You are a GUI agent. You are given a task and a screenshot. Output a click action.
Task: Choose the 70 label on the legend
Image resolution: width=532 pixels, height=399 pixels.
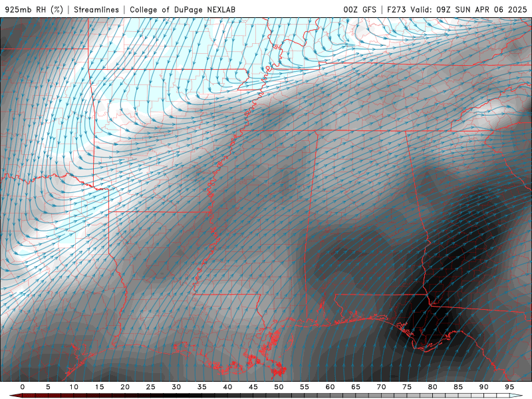pyautogui.click(x=381, y=387)
